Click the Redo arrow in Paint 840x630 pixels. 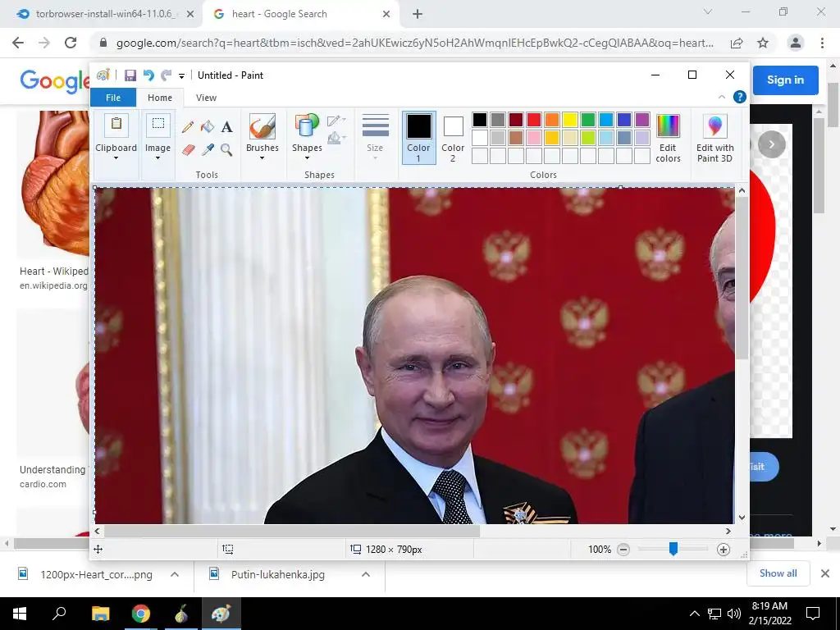click(x=167, y=75)
